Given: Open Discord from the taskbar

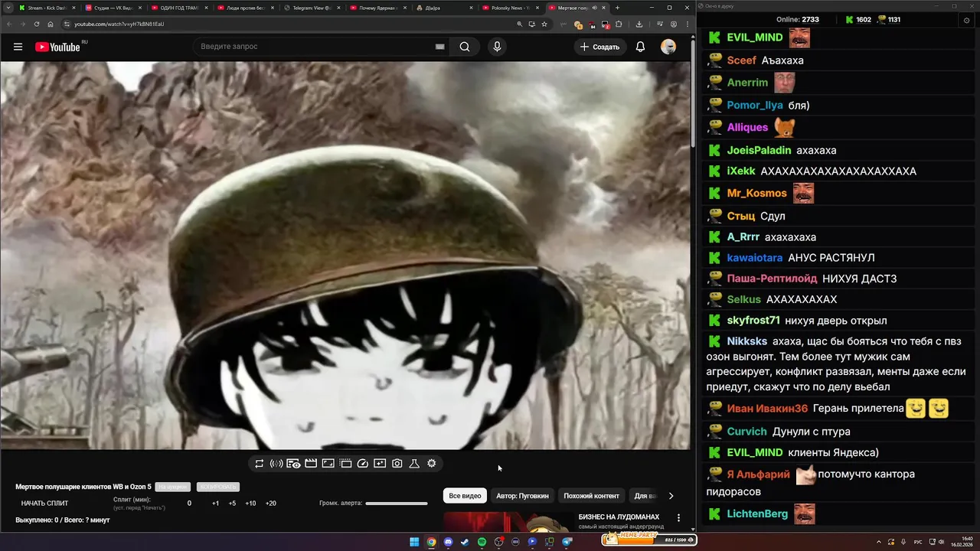Looking at the screenshot, I should [448, 542].
